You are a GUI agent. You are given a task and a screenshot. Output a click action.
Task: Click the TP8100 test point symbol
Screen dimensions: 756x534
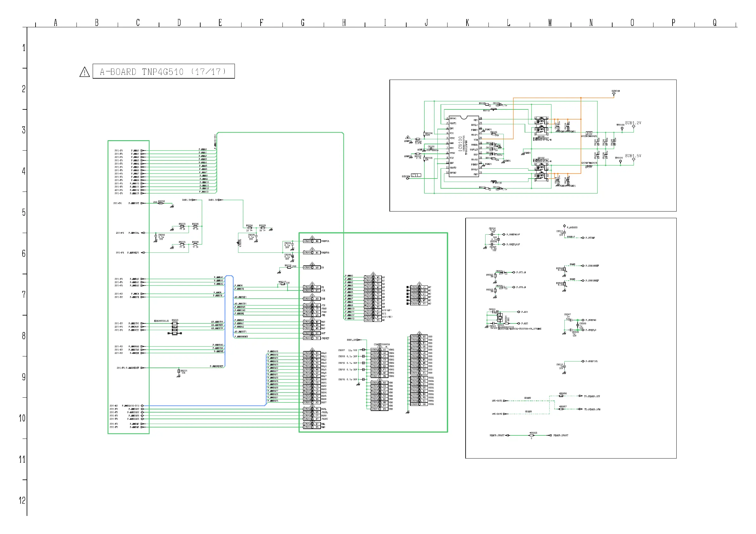622,129
